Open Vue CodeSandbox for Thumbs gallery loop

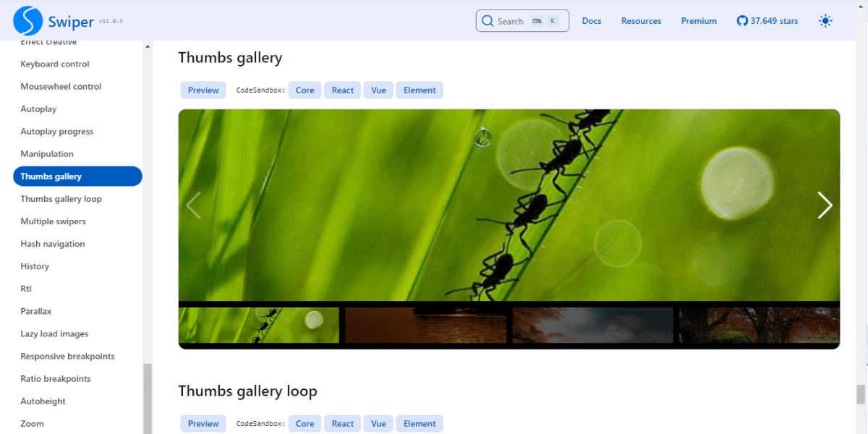tap(378, 424)
